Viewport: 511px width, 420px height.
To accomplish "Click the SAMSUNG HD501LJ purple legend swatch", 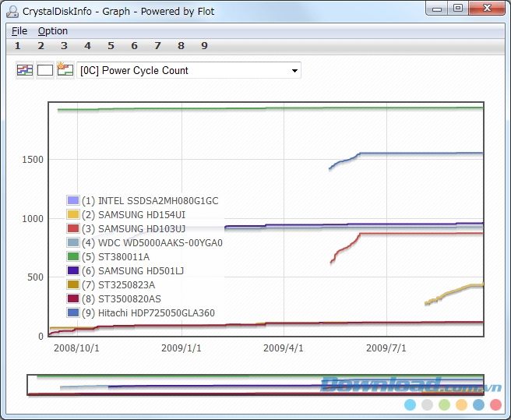I will [73, 270].
